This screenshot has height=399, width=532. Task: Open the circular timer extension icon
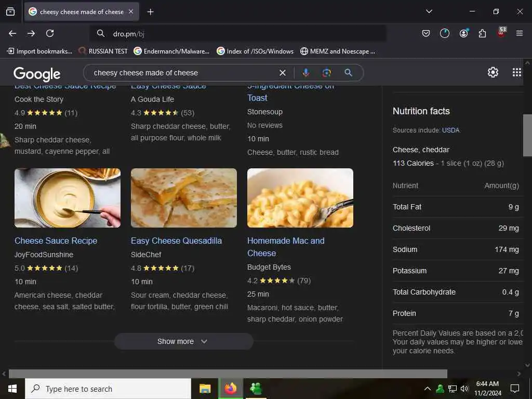(445, 33)
